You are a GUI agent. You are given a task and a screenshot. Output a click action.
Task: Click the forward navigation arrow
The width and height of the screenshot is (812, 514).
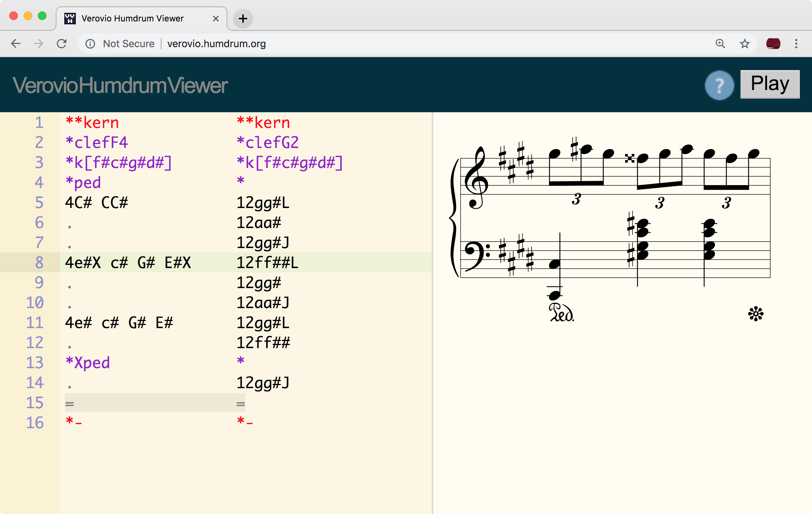pos(38,44)
